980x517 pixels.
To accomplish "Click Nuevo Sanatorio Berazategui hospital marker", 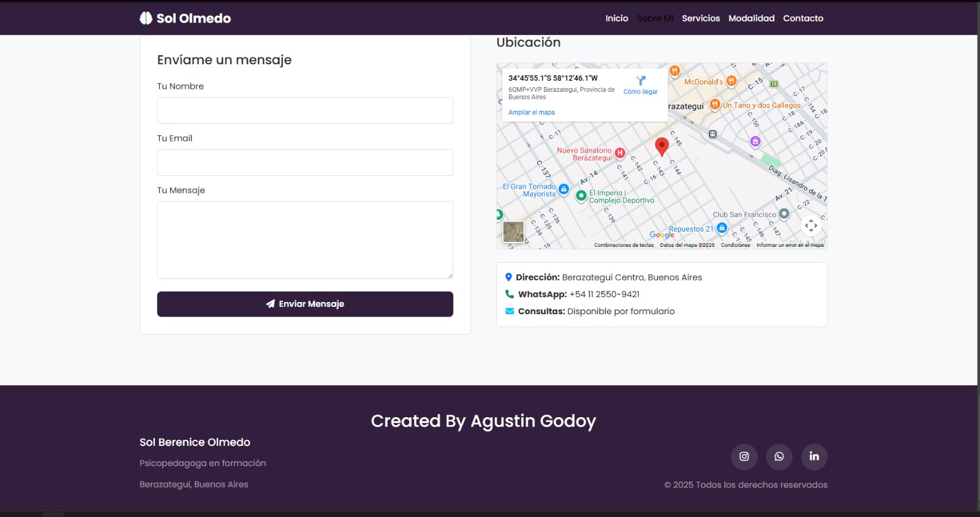I will (x=620, y=153).
